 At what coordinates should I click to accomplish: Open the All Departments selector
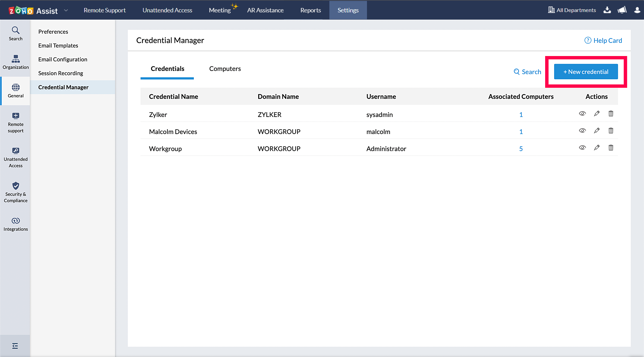[572, 10]
